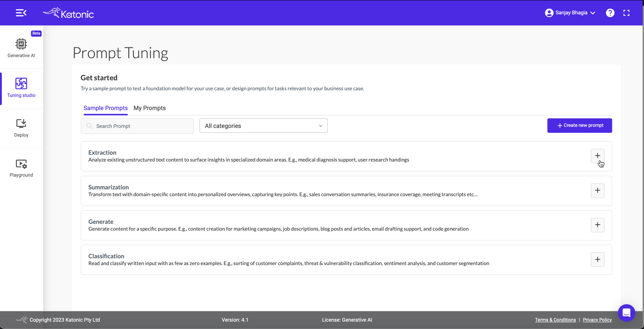Open the help question mark icon
This screenshot has width=644, height=329.
pyautogui.click(x=610, y=13)
